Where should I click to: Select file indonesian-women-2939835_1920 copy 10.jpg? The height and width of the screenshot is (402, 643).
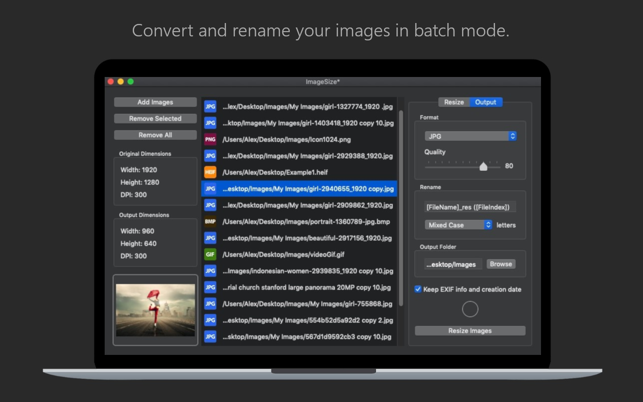coord(299,271)
